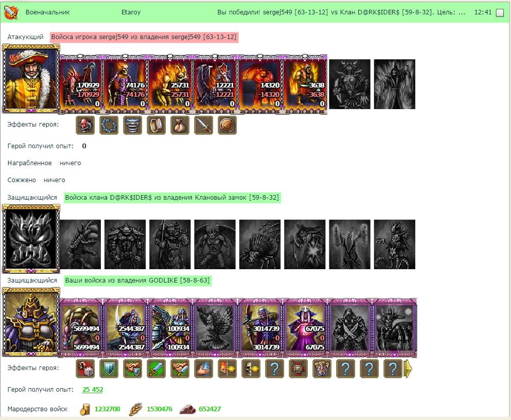Open the 25 452 experience link
511x420 pixels.
tap(93, 389)
